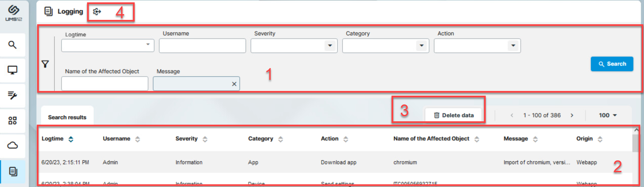Clear the Message filter field
The image size is (644, 187).
234,84
